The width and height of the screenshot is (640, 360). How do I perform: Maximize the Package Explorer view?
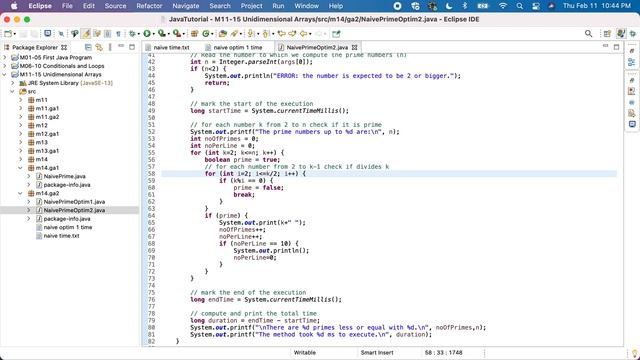[x=132, y=47]
